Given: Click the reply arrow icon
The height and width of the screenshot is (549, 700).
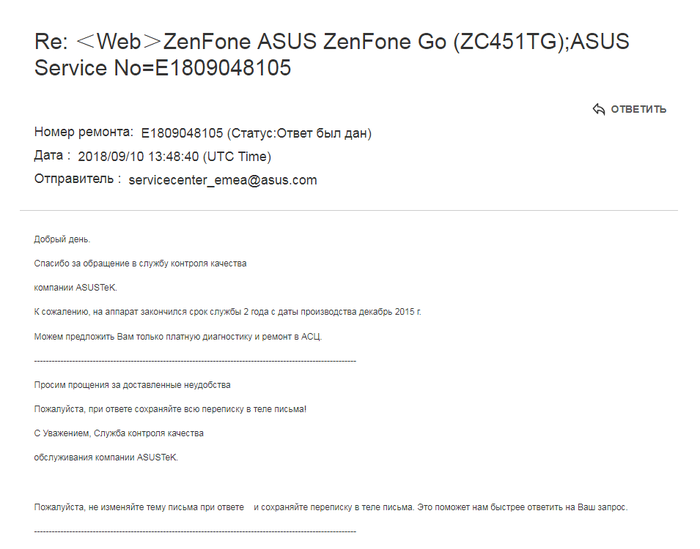Looking at the screenshot, I should point(599,109).
